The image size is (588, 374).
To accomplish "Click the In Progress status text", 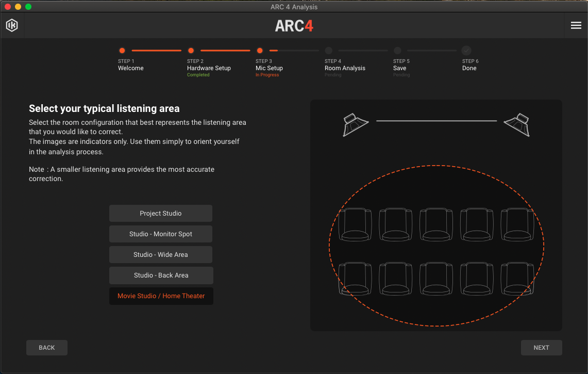I will point(267,75).
